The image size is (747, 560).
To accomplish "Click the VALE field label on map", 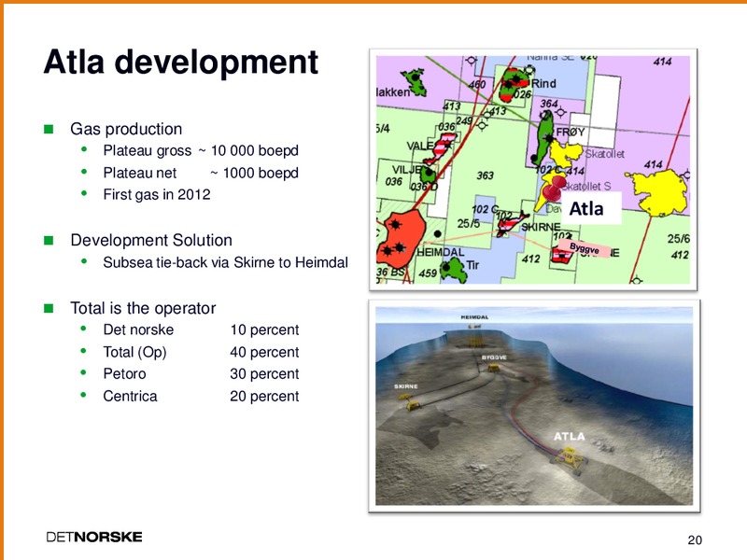I will coord(419,146).
